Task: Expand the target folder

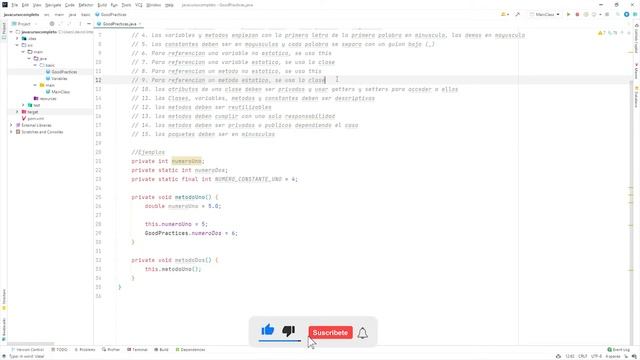Action: tap(17, 112)
